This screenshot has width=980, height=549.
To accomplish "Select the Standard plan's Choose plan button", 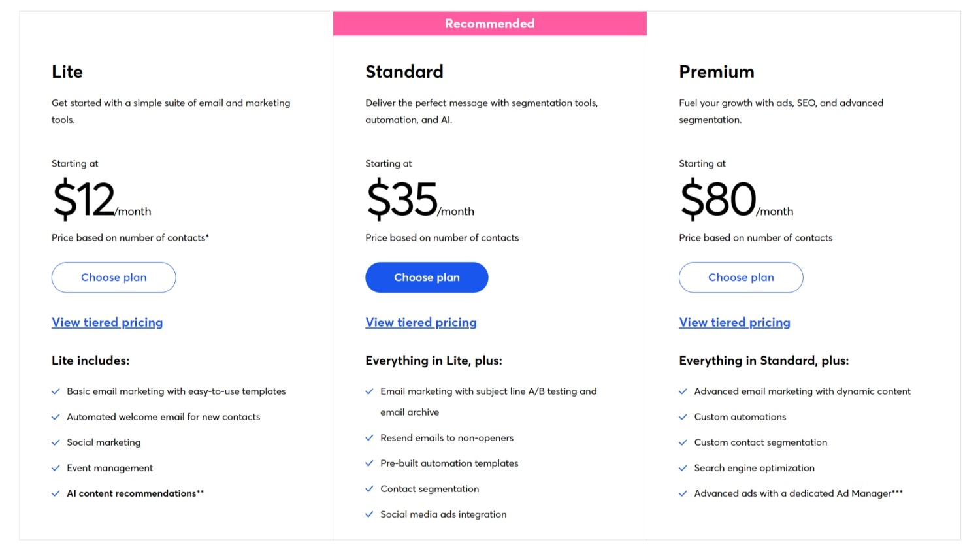I will [x=427, y=278].
